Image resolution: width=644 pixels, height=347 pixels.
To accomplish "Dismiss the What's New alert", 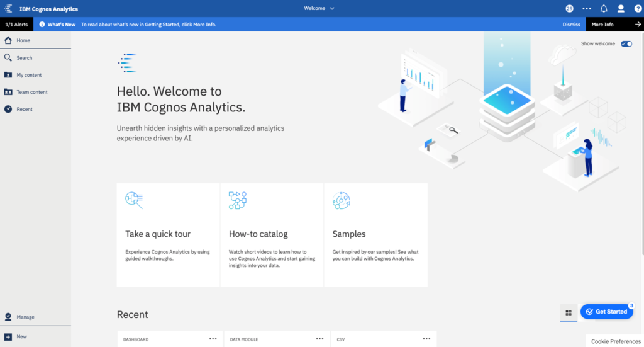I will coord(571,25).
